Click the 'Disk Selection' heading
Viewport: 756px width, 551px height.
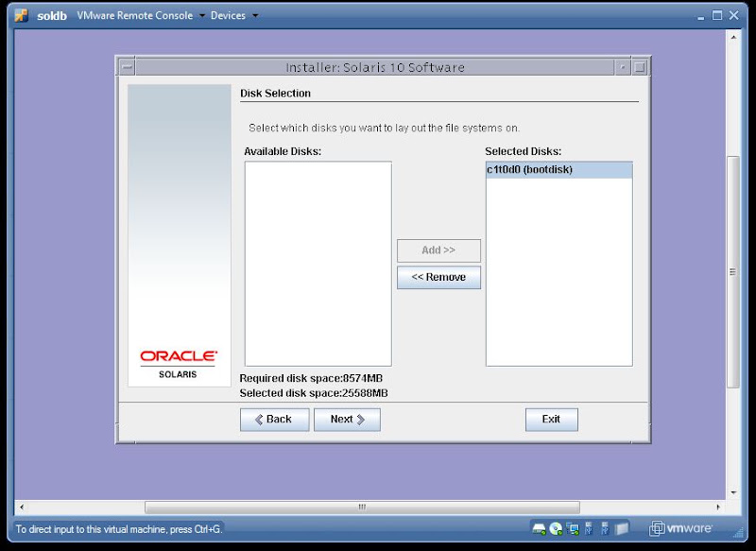tap(275, 93)
